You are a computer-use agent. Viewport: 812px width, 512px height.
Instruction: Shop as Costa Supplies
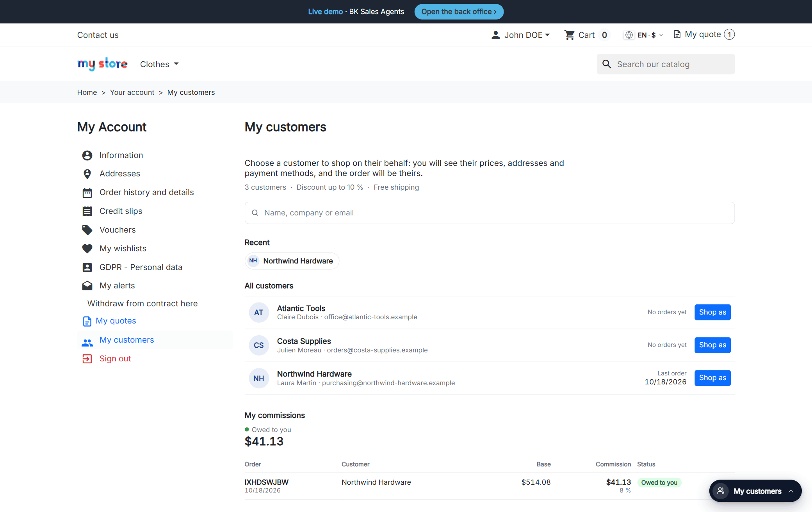(x=712, y=345)
